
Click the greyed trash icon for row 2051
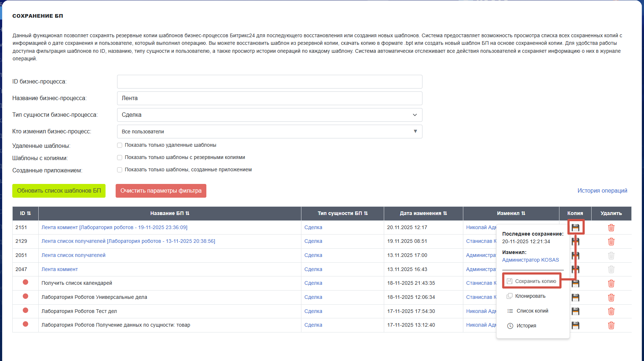[611, 255]
